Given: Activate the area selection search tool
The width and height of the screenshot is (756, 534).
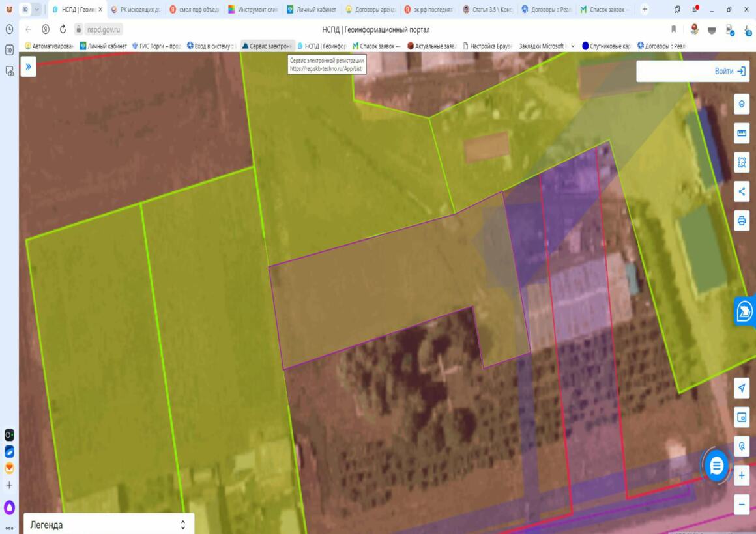Looking at the screenshot, I should point(741,162).
